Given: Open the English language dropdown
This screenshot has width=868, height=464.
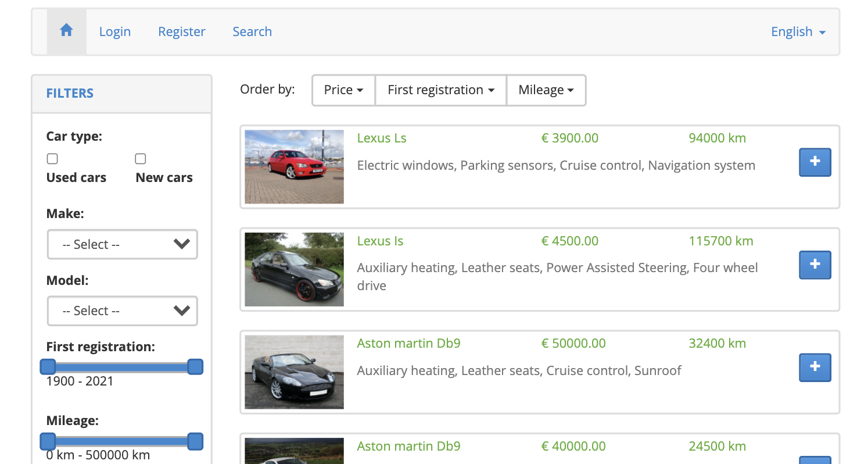Looking at the screenshot, I should click(798, 31).
